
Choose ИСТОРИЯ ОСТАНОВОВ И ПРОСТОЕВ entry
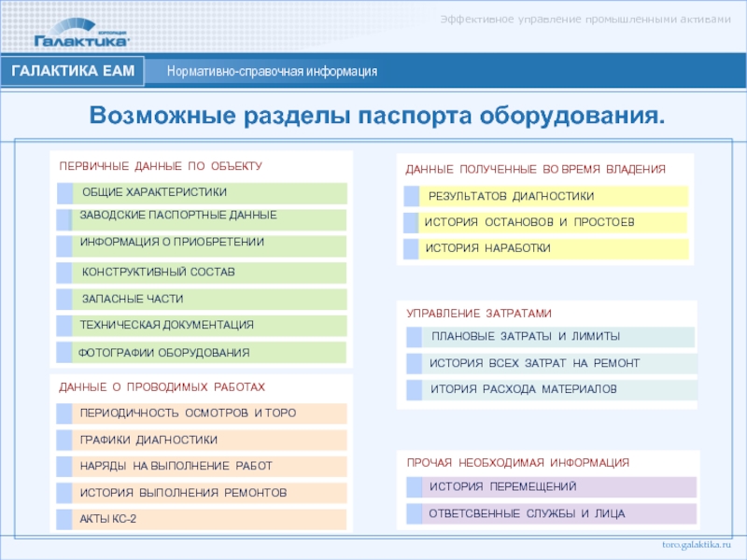[x=529, y=222]
